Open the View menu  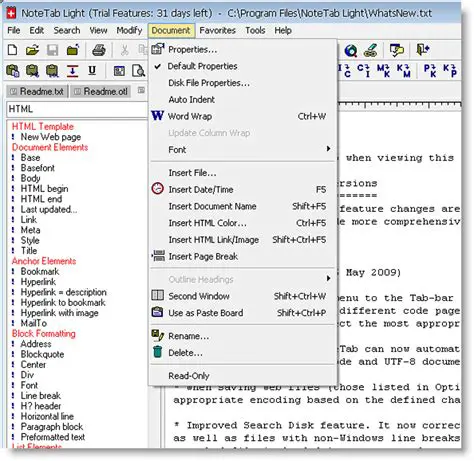point(98,30)
